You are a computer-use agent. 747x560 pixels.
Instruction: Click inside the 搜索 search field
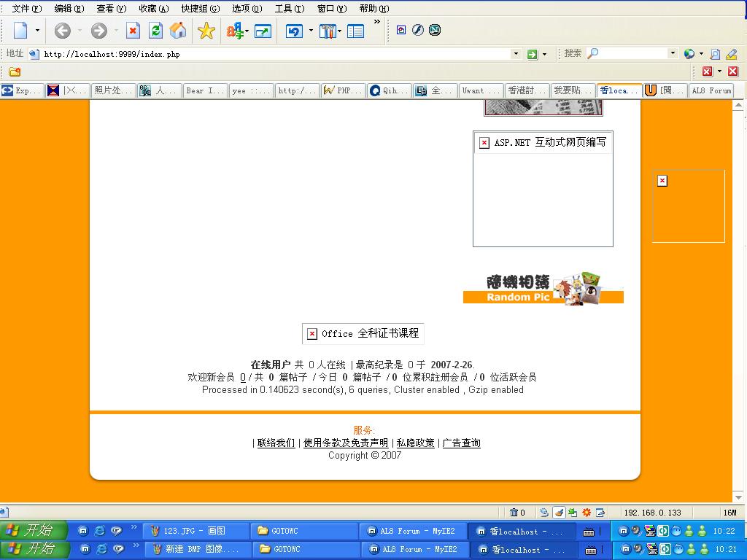tap(634, 53)
